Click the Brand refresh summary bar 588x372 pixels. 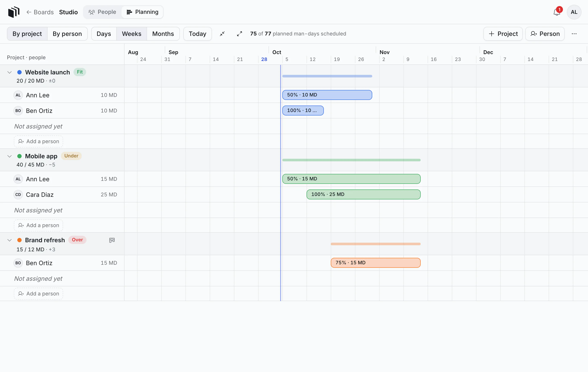(x=375, y=244)
